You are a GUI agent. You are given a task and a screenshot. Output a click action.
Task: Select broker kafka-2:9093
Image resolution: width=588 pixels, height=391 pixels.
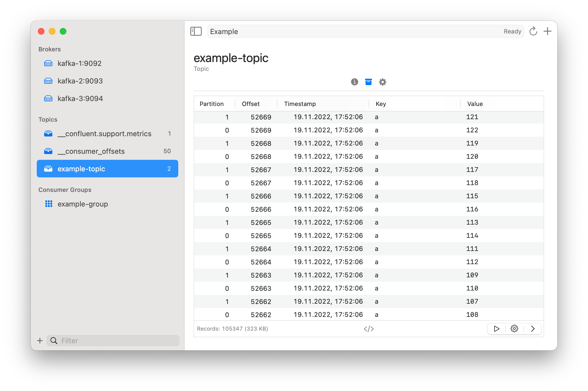tap(108, 81)
